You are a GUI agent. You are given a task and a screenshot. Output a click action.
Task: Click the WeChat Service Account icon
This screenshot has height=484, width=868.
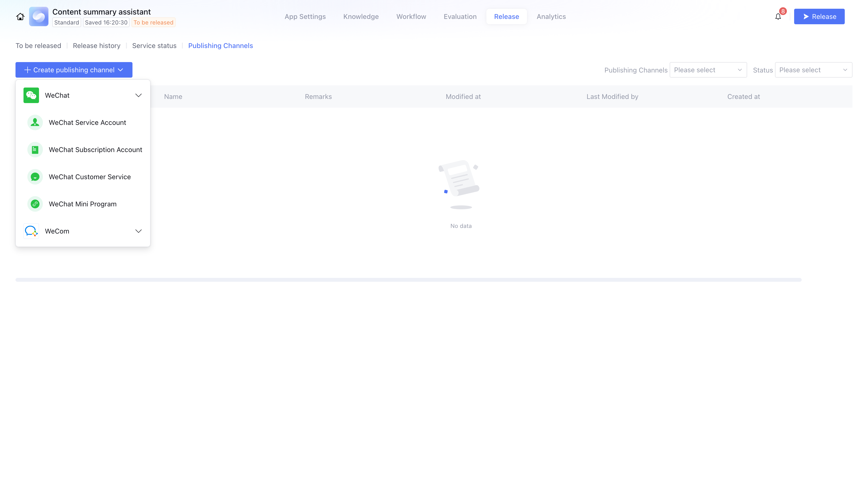(x=35, y=122)
